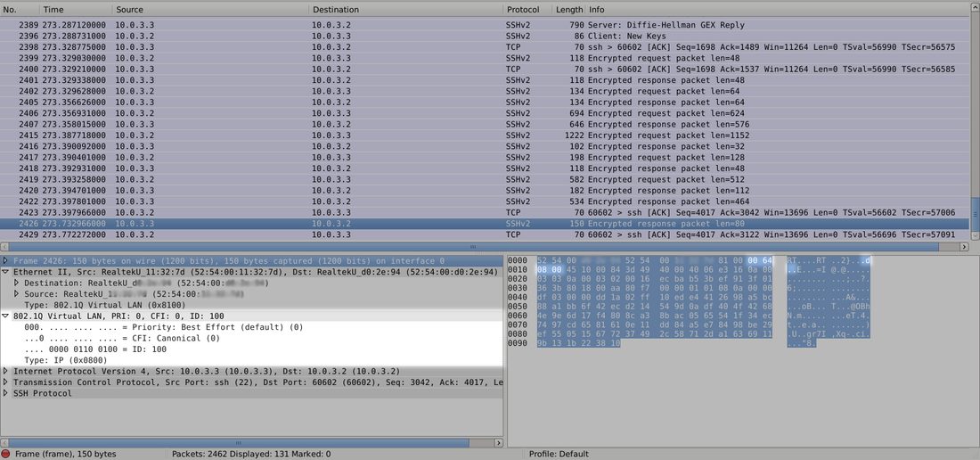Sort by the Destination column header
Image resolution: width=980 pixels, height=460 pixels.
[x=406, y=10]
